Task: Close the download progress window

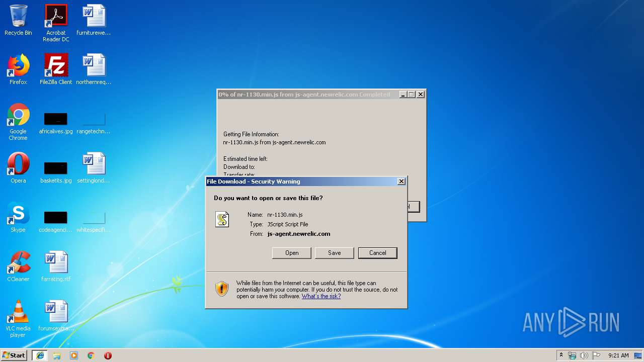Action: [421, 95]
